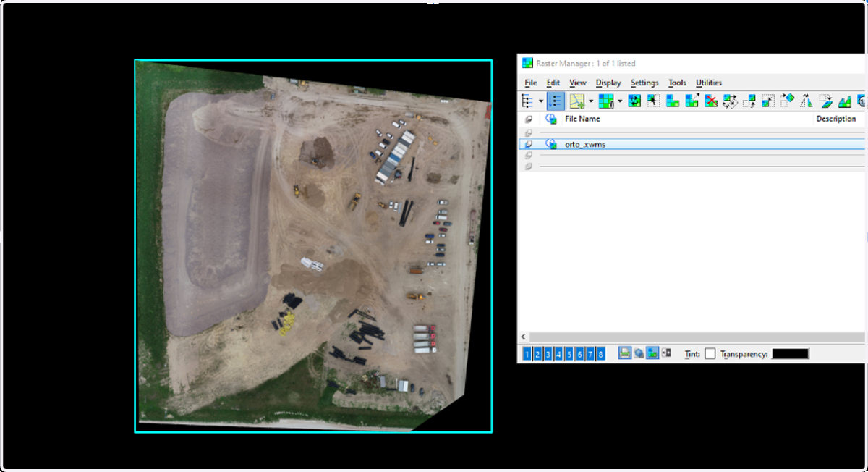Click the refresh raster icon
Image resolution: width=868 pixels, height=472 pixels.
point(634,101)
